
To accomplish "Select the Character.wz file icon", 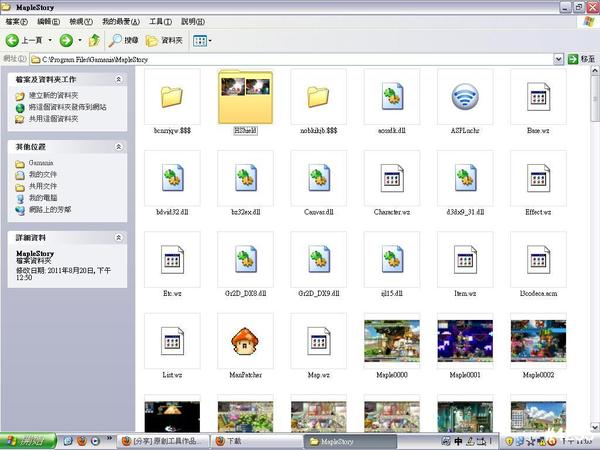I will (x=391, y=180).
